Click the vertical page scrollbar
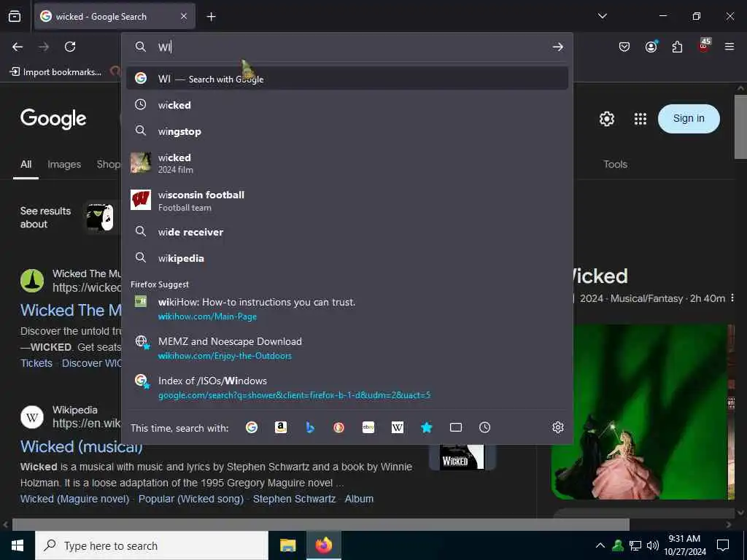747x560 pixels. click(740, 127)
